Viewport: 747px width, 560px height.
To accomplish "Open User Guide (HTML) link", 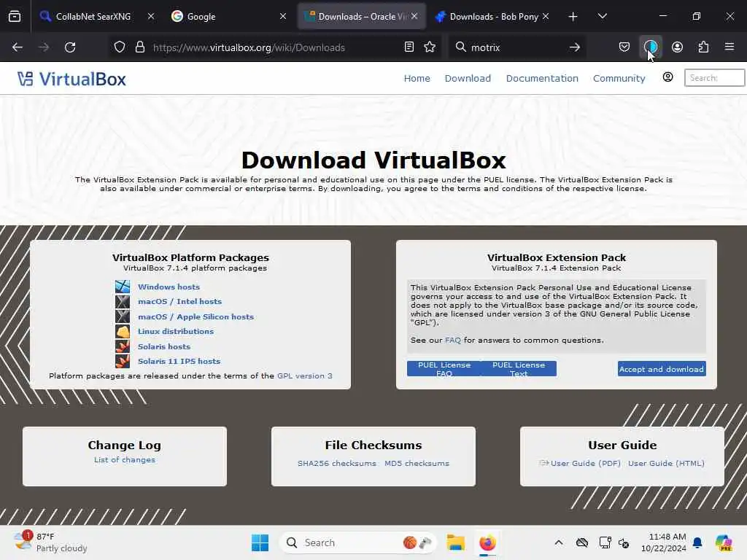I will [x=666, y=463].
